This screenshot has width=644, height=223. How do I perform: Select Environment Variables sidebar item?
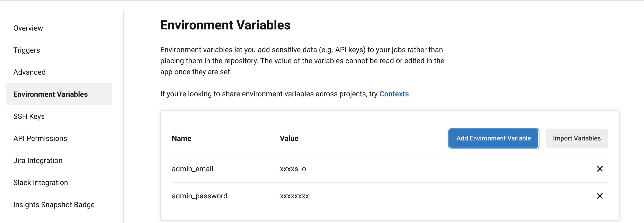50,94
